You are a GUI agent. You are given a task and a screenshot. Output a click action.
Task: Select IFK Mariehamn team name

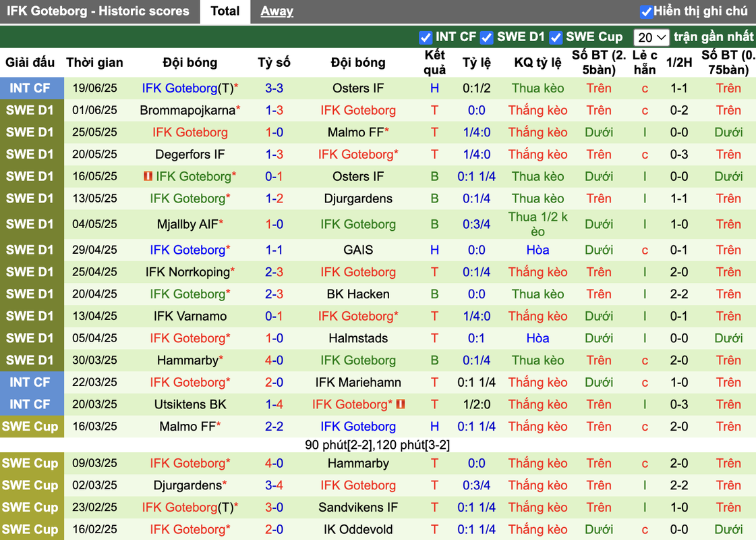[x=358, y=383]
